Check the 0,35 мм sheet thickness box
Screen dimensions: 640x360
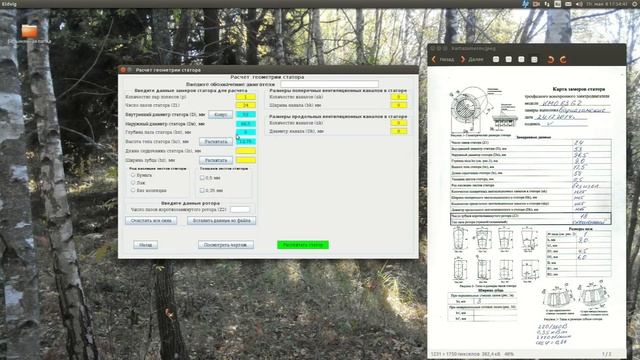[202, 191]
